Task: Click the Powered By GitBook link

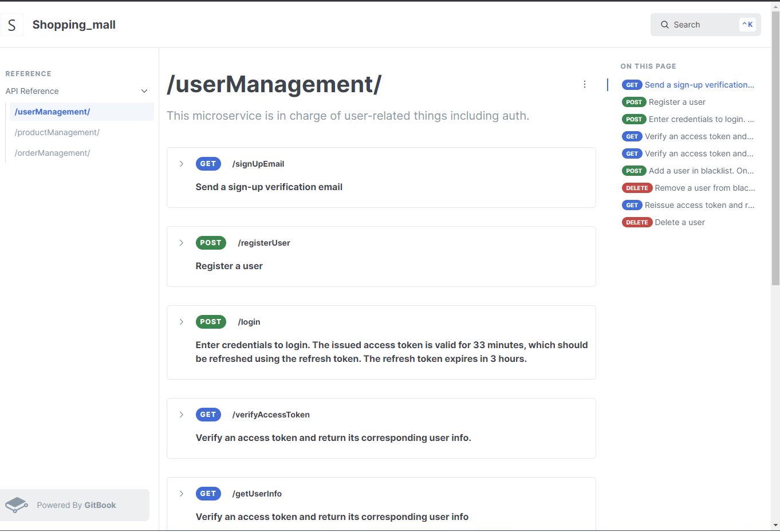Action: [76, 505]
